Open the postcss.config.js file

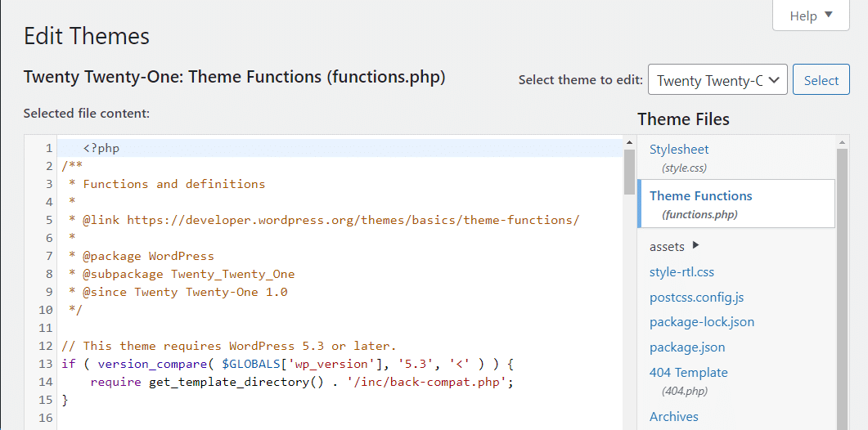(x=696, y=298)
